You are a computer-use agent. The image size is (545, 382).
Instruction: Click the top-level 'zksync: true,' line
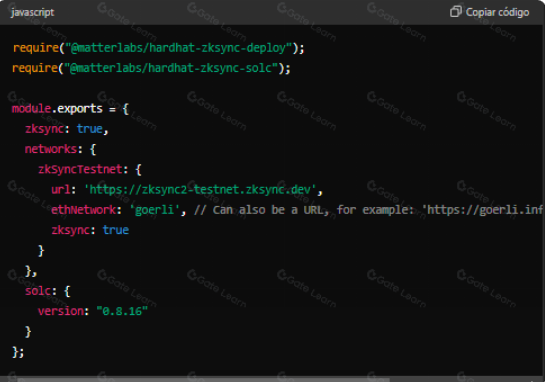coord(67,129)
